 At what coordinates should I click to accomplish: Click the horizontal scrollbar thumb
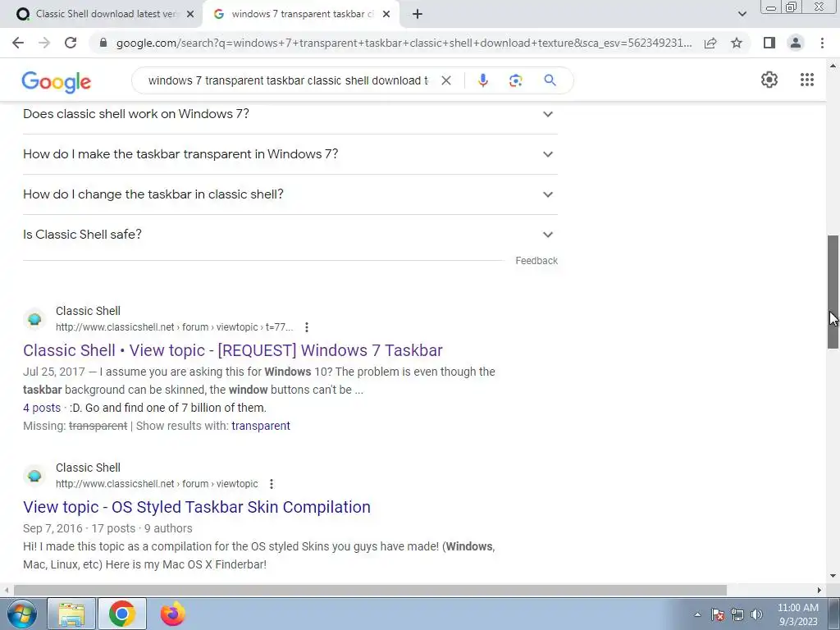370,590
